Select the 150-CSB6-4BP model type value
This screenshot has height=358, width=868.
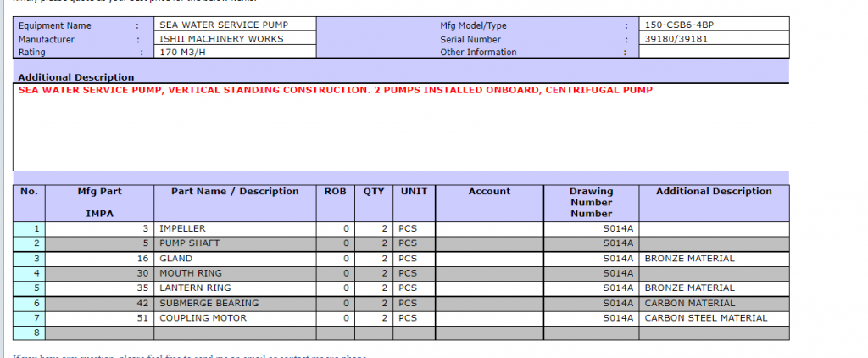tap(713, 25)
